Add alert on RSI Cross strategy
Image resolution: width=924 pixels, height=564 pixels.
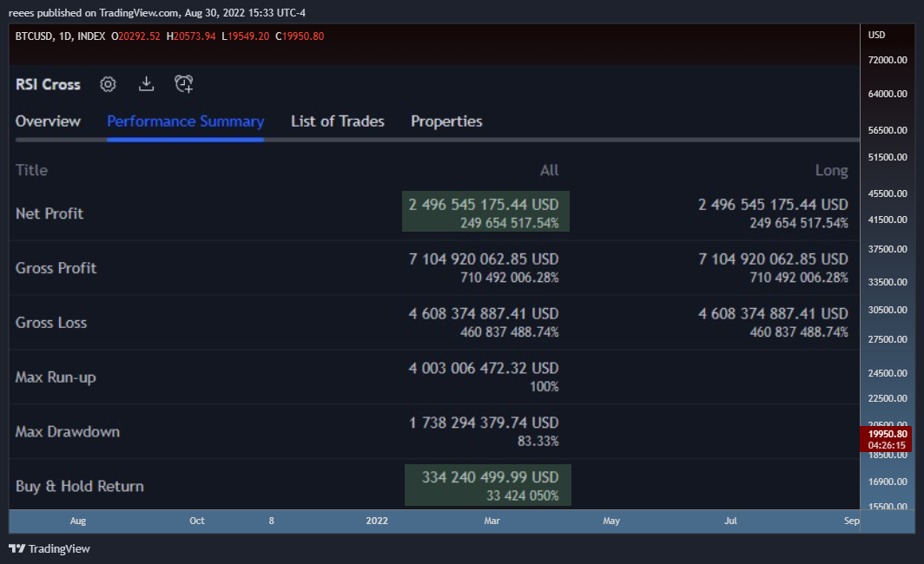184,84
